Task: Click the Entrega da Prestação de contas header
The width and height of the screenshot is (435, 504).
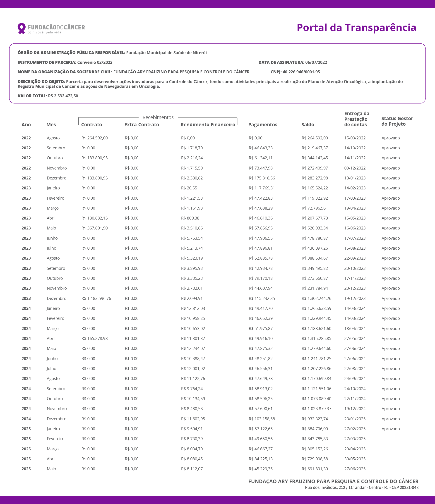Action: tap(357, 119)
